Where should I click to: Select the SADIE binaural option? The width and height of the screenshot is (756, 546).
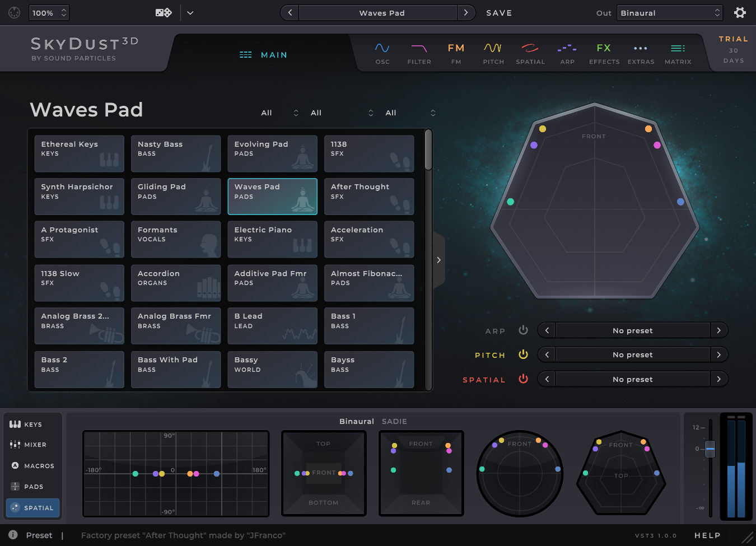(x=394, y=421)
